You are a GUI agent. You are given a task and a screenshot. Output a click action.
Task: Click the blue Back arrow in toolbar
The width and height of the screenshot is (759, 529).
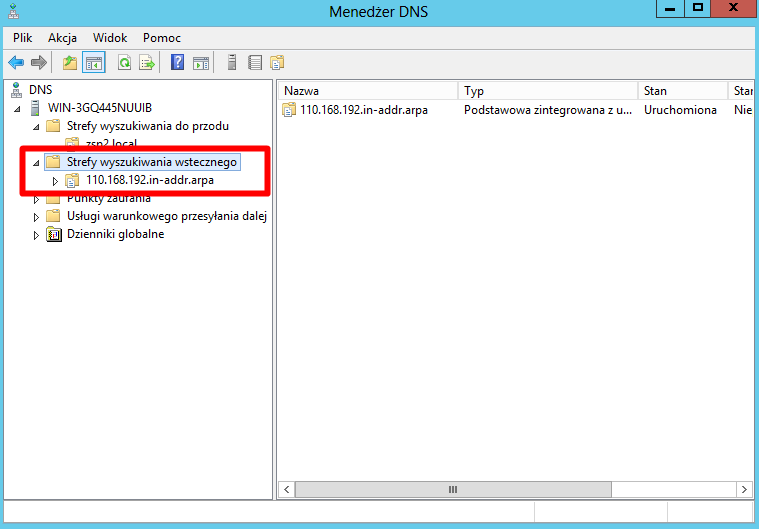[16, 63]
